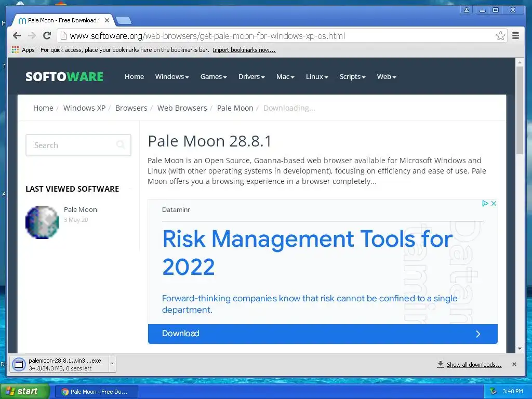Click the Pale Moon 28.8.1 heading

[x=210, y=141]
